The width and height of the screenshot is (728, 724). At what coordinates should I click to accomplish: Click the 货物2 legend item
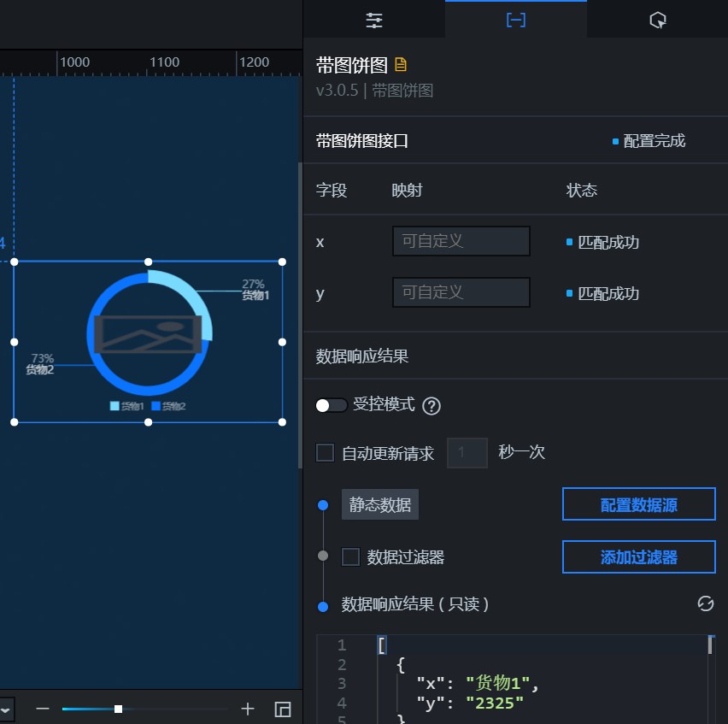[168, 406]
